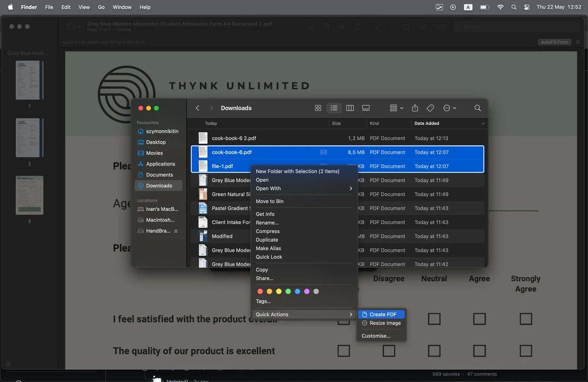588x382 pixels.
Task: Switch Finder to list view
Action: tap(334, 108)
